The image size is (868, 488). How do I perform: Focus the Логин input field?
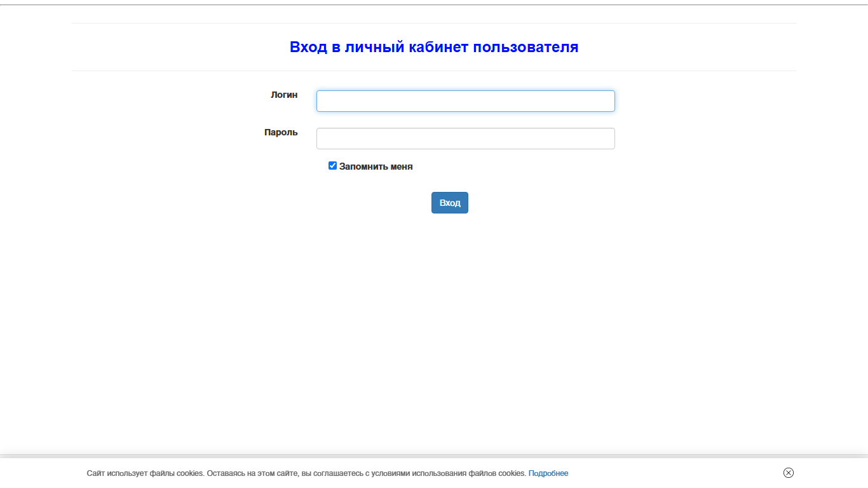click(466, 101)
